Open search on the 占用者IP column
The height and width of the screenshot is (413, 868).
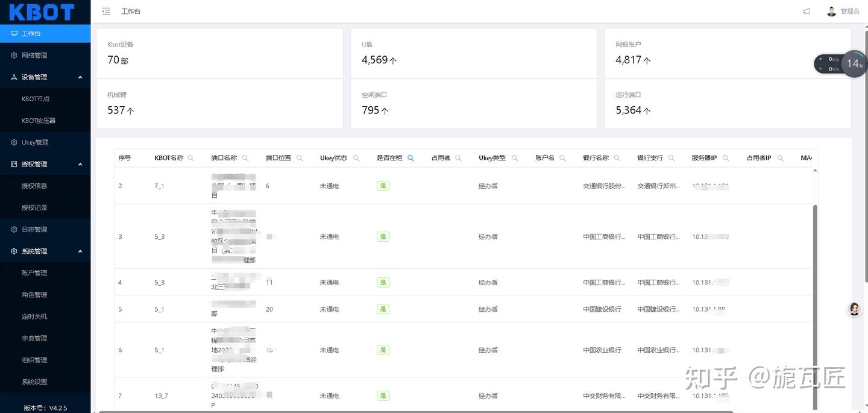779,157
